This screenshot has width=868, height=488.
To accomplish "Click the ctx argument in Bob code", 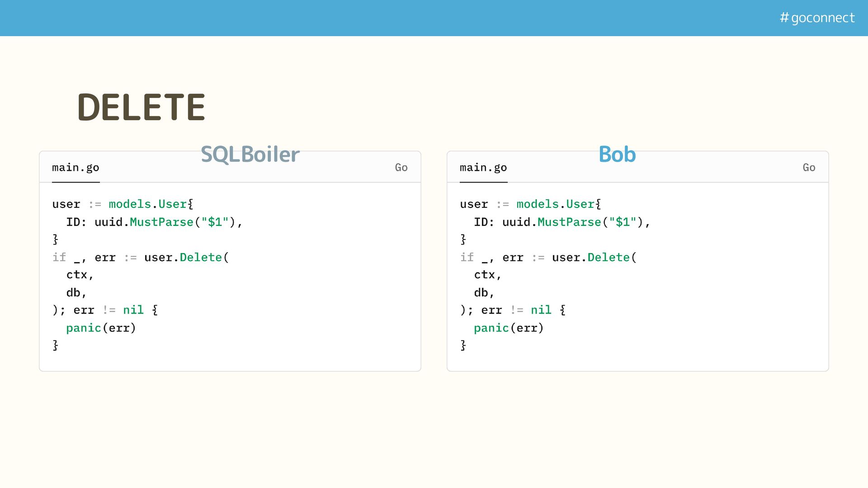I will pyautogui.click(x=485, y=275).
